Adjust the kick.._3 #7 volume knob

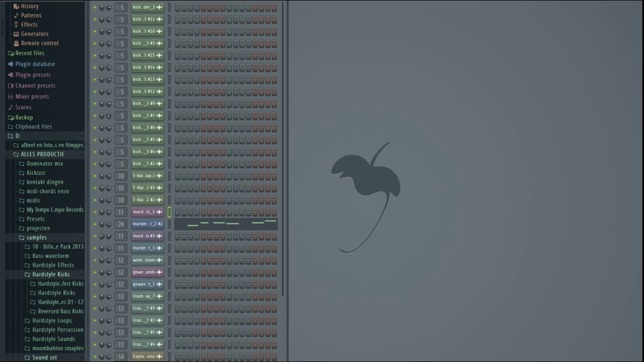coord(109,116)
